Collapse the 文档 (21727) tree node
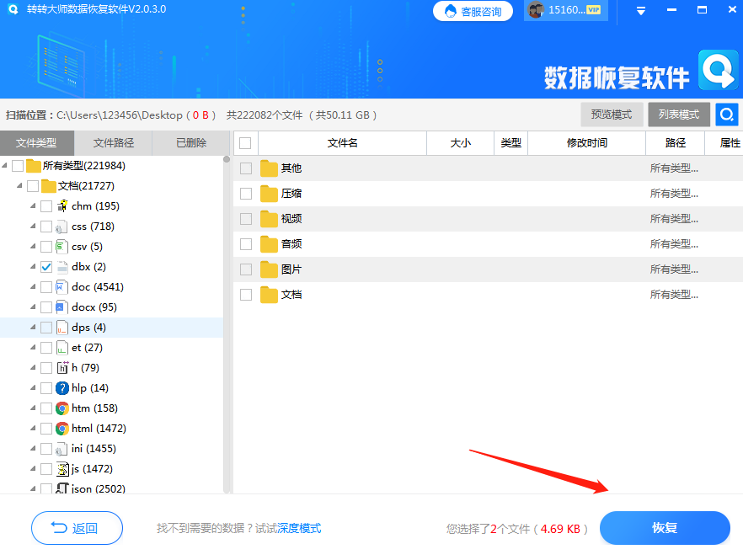743x560 pixels. point(20,185)
